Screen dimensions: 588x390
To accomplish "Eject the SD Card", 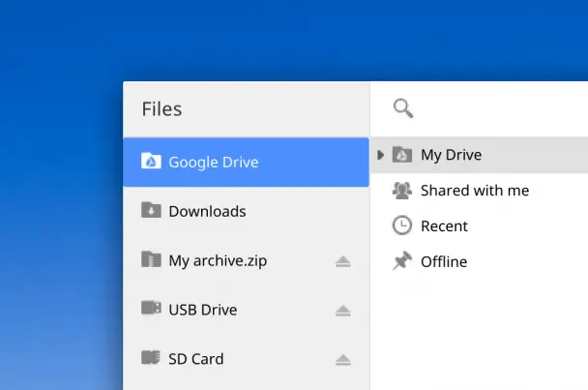I will [x=342, y=360].
